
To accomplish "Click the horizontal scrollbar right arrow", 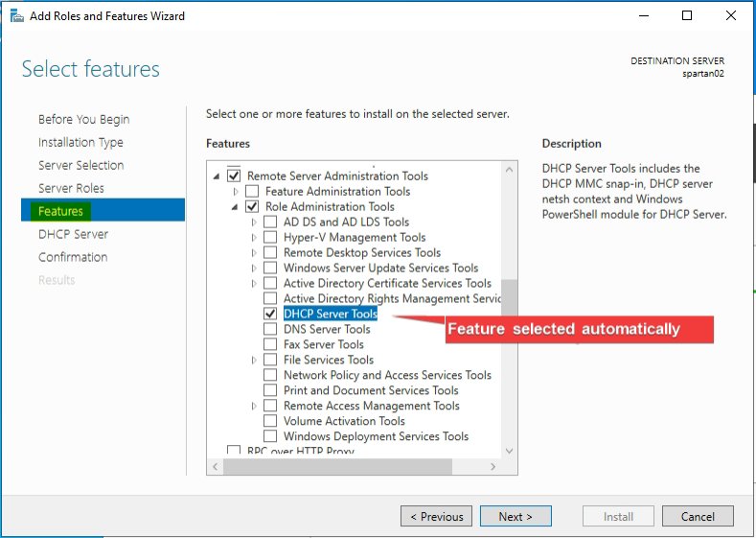I will coord(493,465).
